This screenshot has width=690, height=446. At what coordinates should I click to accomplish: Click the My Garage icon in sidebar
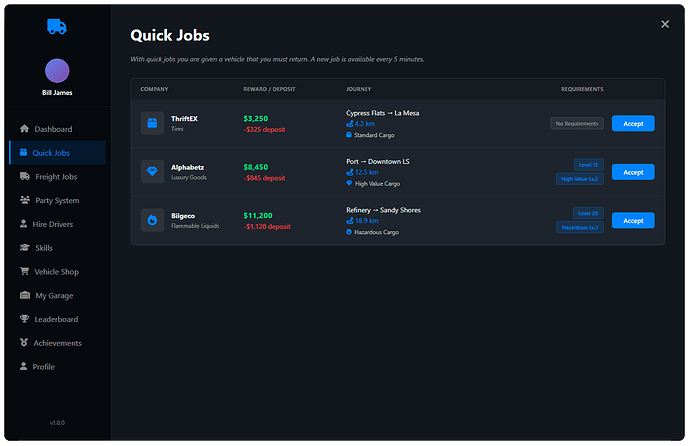24,296
